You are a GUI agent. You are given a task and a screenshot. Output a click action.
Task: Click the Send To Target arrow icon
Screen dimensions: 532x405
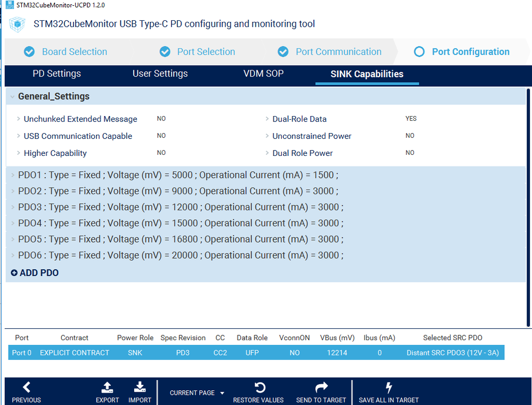(321, 387)
